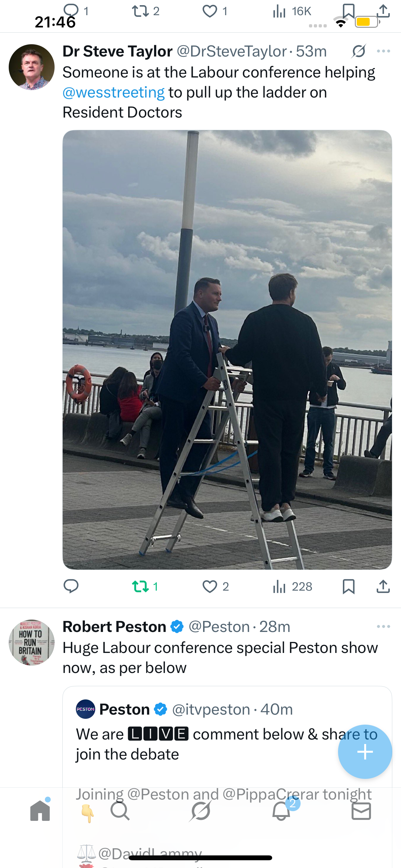Image resolution: width=401 pixels, height=868 pixels.
Task: Compose a new post with plus button
Action: click(365, 752)
